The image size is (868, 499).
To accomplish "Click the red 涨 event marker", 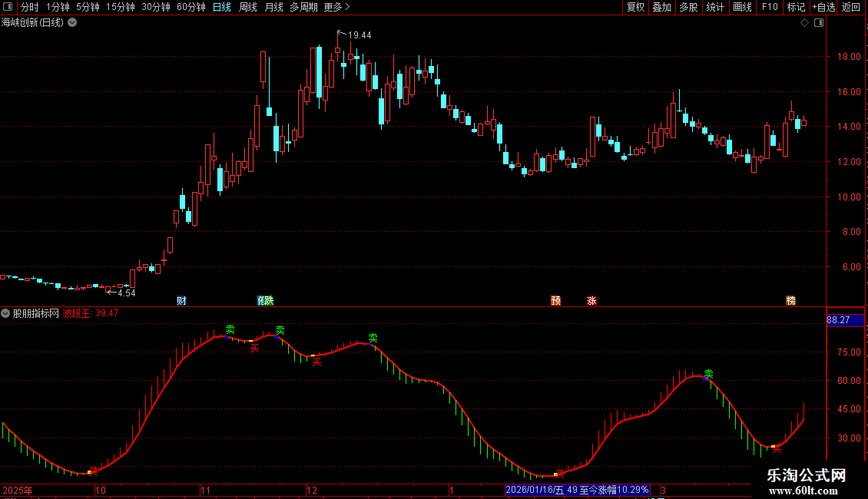I will click(591, 300).
